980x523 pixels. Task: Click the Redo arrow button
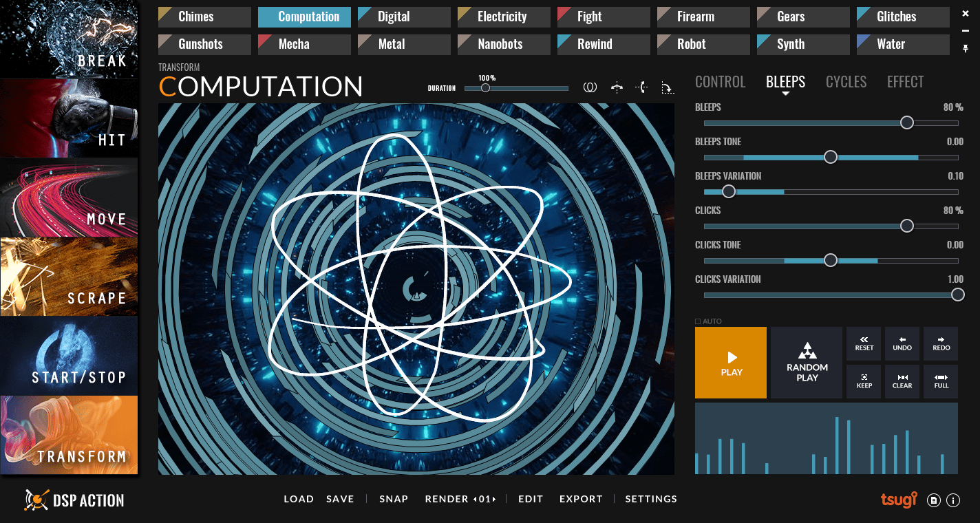(x=941, y=343)
